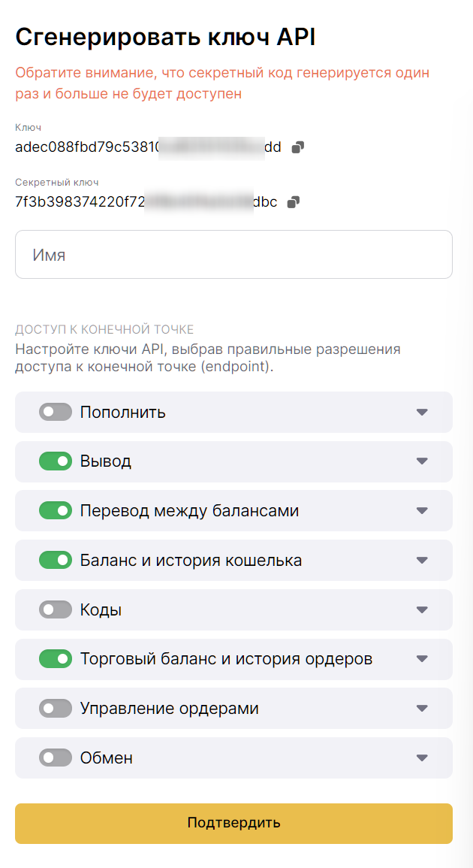Image resolution: width=473 pixels, height=868 pixels.
Task: Expand the Коды section arrow
Action: click(422, 609)
